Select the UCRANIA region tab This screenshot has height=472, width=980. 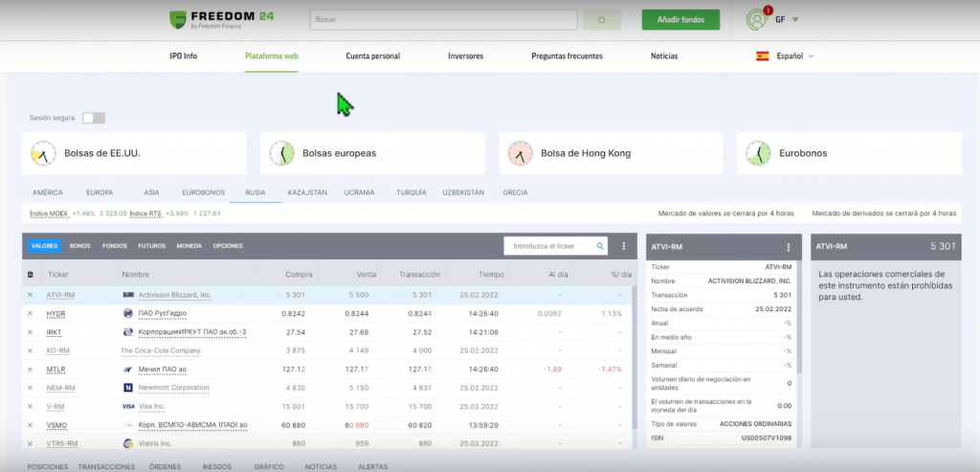(x=360, y=192)
